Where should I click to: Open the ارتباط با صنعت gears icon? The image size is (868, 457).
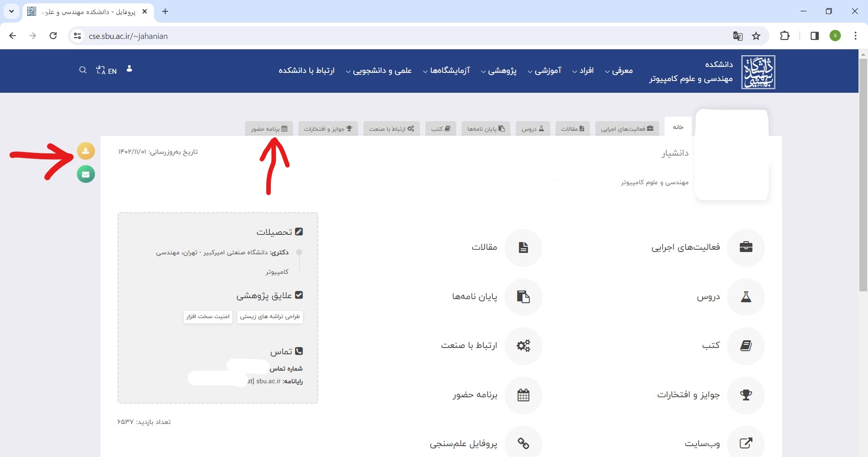tap(523, 346)
